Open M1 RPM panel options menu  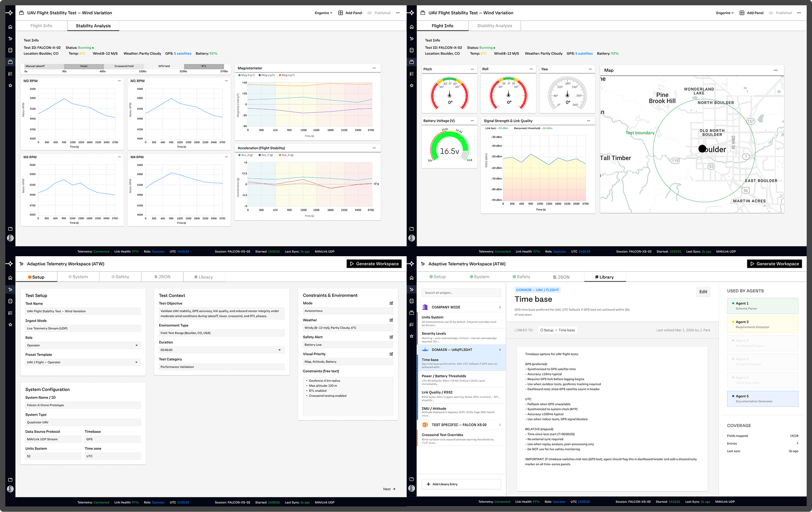[x=226, y=81]
